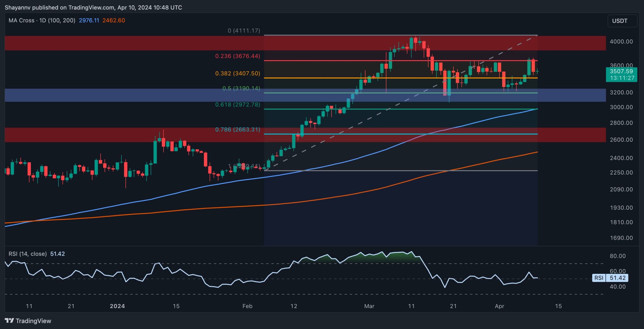Click the TradingView logo icon

[x=9, y=320]
